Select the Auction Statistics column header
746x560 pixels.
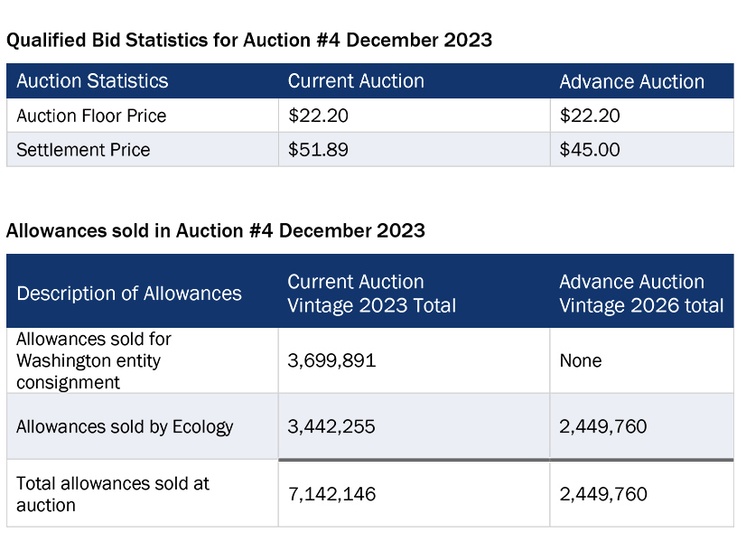coord(92,81)
